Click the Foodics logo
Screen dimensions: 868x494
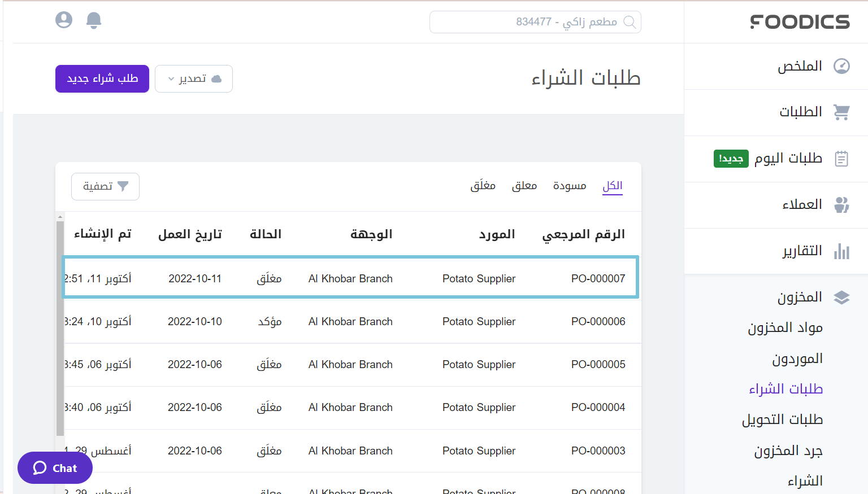coord(800,22)
